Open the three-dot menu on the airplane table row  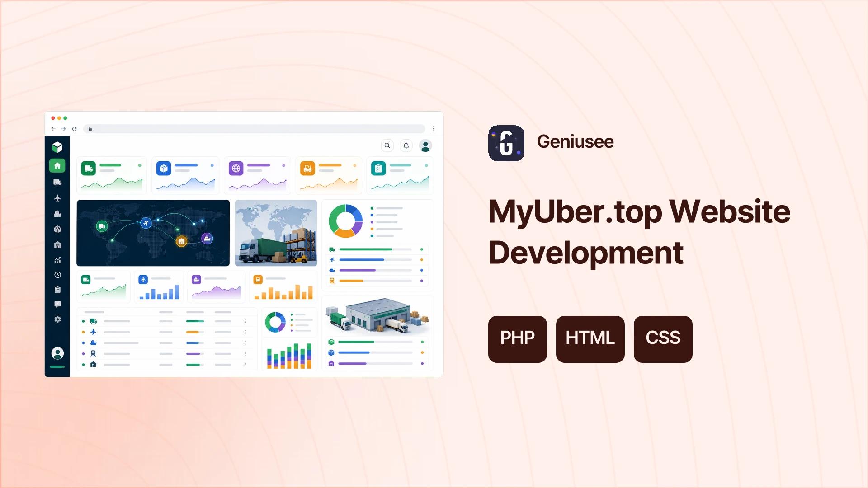coord(245,332)
